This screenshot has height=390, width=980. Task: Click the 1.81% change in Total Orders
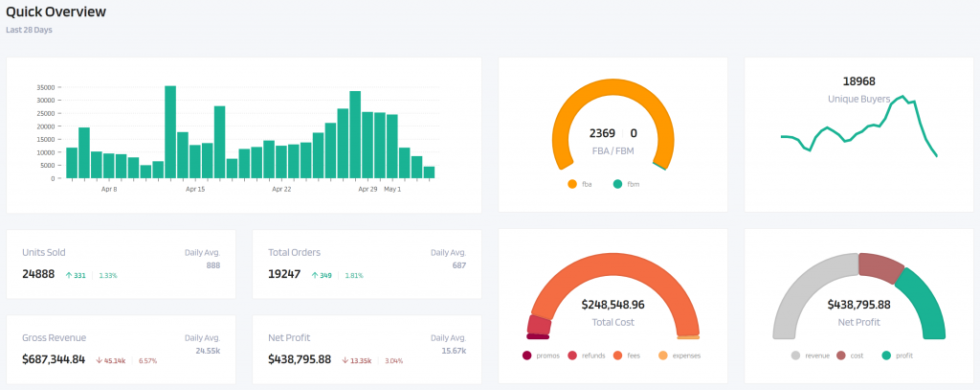pyautogui.click(x=354, y=275)
